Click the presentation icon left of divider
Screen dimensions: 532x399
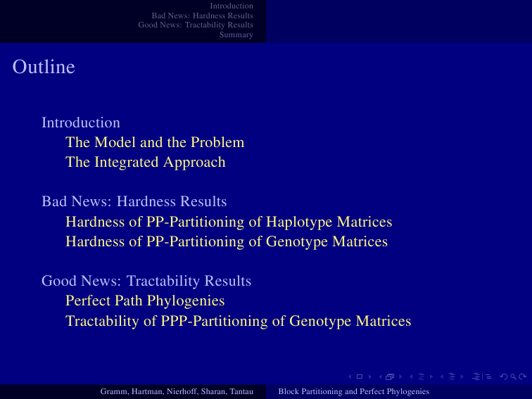click(476, 376)
